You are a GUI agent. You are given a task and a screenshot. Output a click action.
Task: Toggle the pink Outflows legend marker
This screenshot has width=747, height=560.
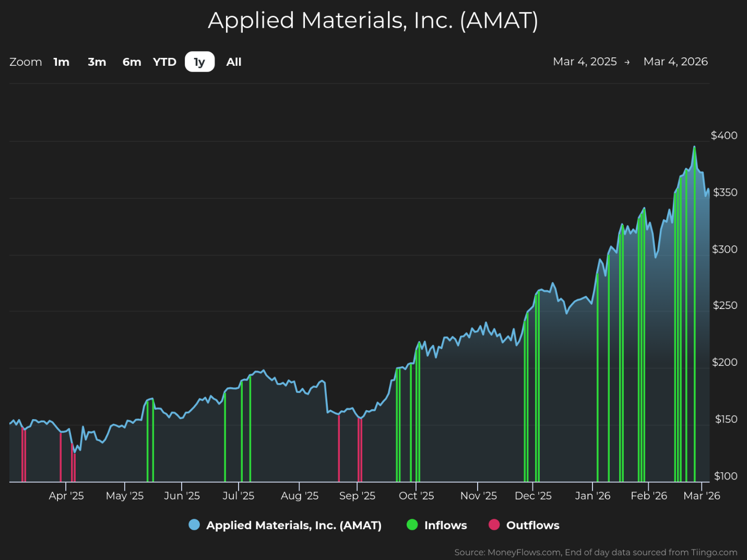[494, 525]
